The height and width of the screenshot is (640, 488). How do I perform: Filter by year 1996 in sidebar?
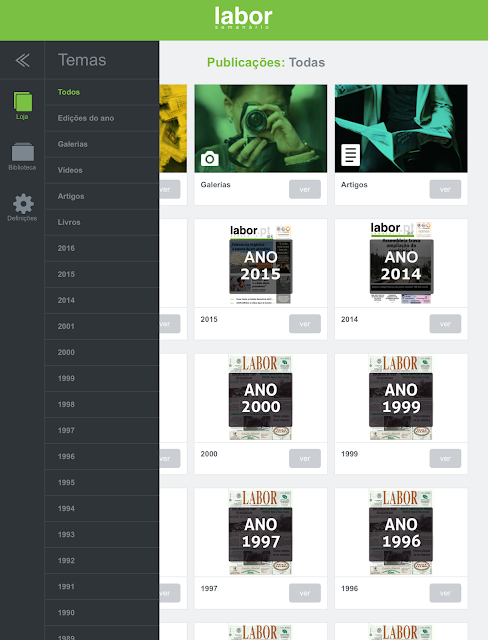pyautogui.click(x=102, y=457)
